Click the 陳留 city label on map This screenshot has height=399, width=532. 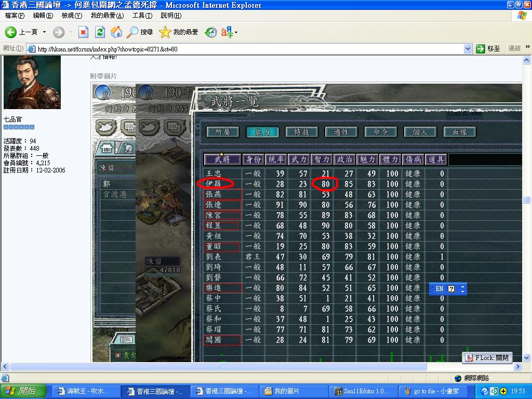[162, 262]
